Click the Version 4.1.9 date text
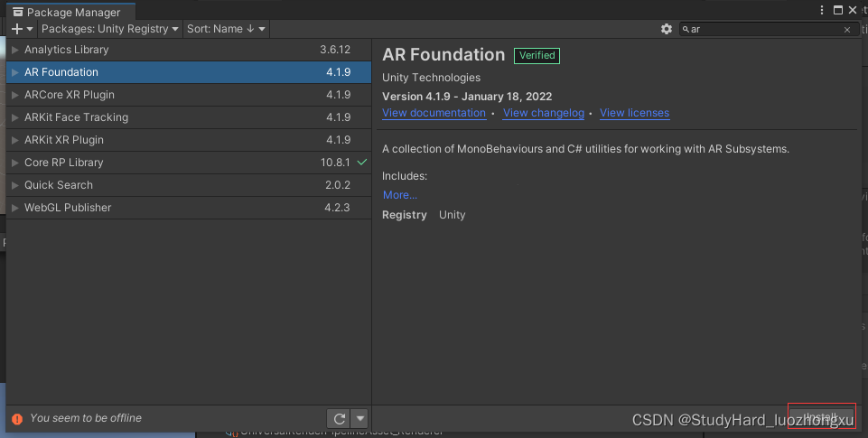868x438 pixels. pyautogui.click(x=467, y=97)
